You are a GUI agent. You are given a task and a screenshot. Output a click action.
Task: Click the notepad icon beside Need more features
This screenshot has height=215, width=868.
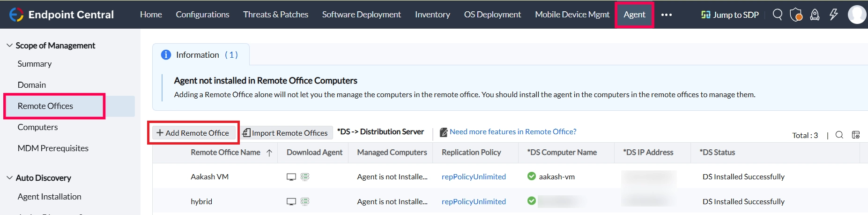click(x=444, y=132)
